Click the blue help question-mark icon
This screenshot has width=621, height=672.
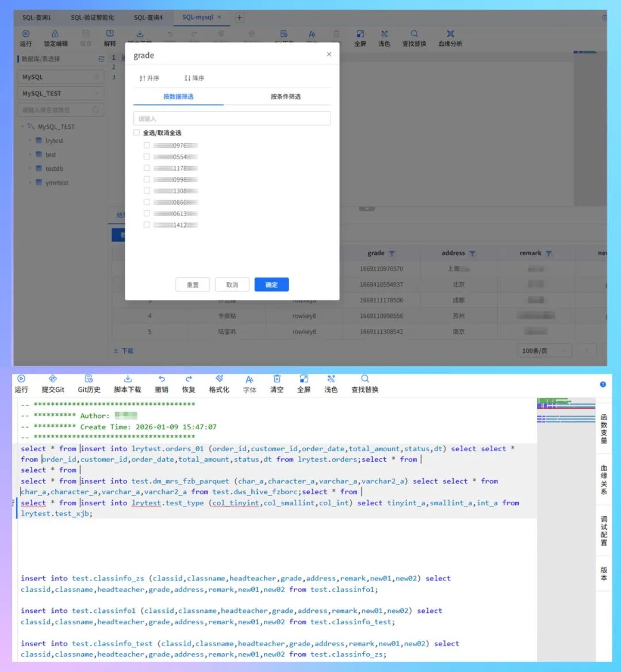[x=603, y=385]
